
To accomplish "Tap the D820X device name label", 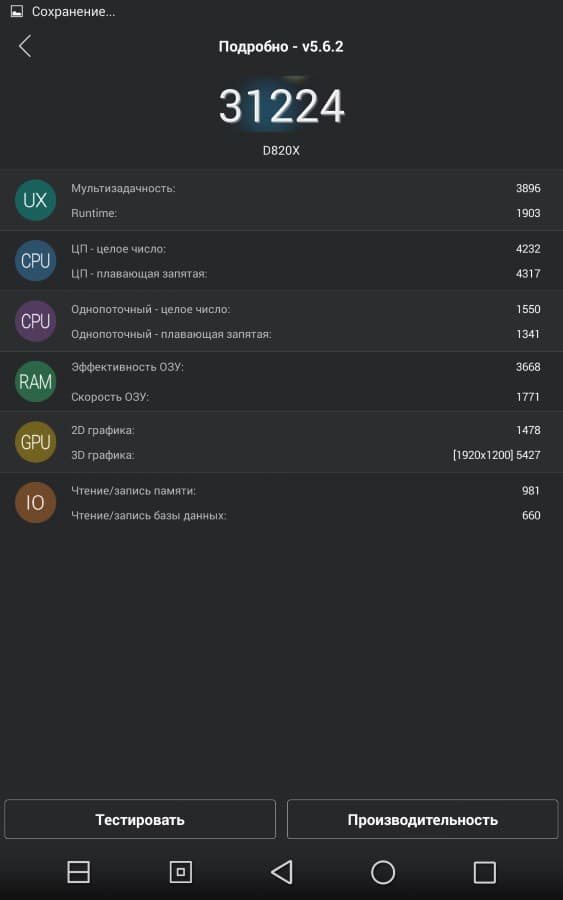I will point(281,150).
